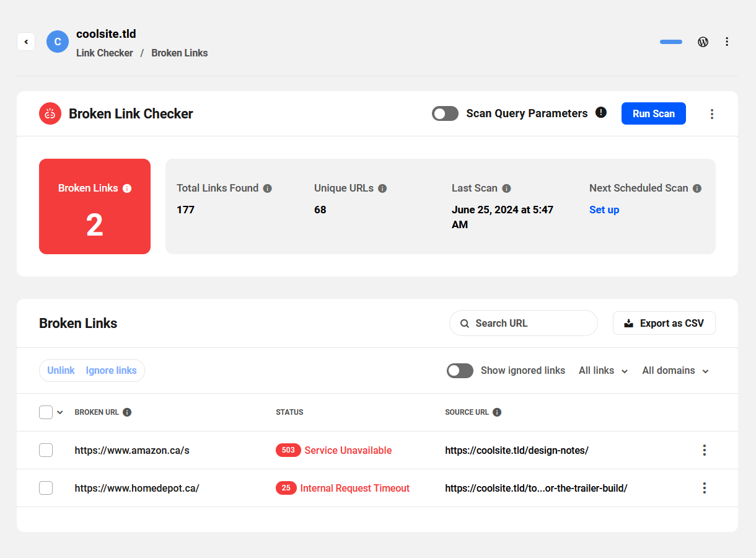Screen dimensions: 756x558
Task: Click Set up scheduled scan link
Action: pyautogui.click(x=604, y=210)
